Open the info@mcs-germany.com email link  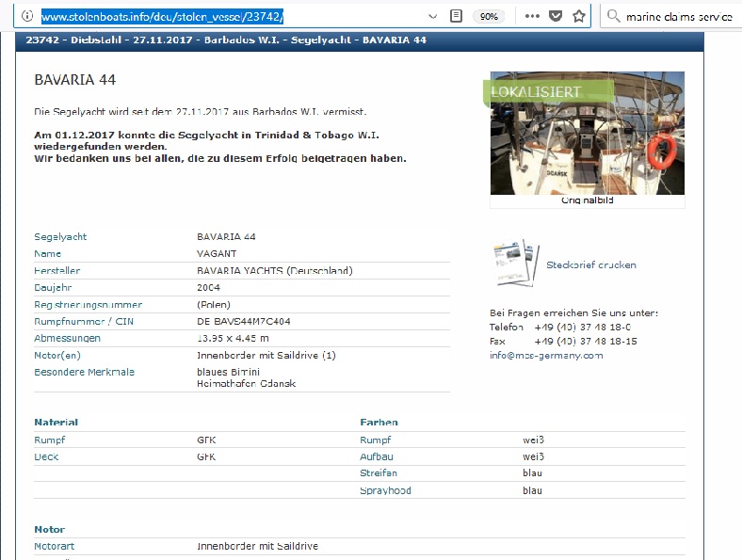546,355
